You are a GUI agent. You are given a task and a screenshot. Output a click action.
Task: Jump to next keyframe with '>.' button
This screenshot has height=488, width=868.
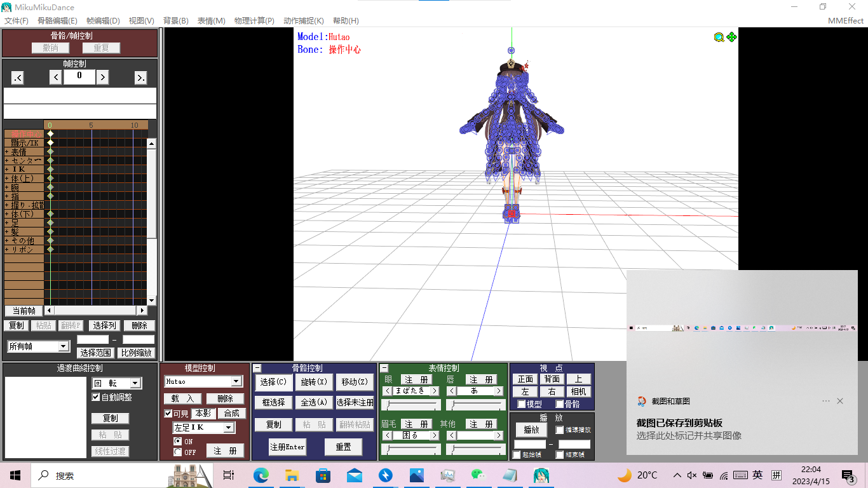point(141,78)
